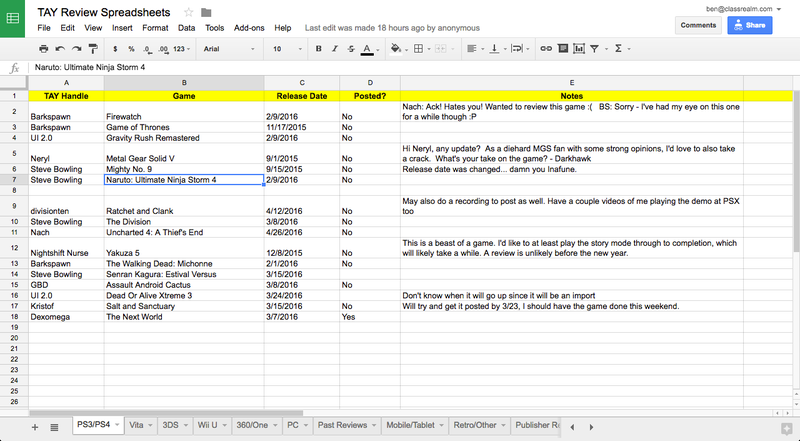Click the Release Date header cell
Image resolution: width=800 pixels, height=441 pixels.
pos(302,96)
